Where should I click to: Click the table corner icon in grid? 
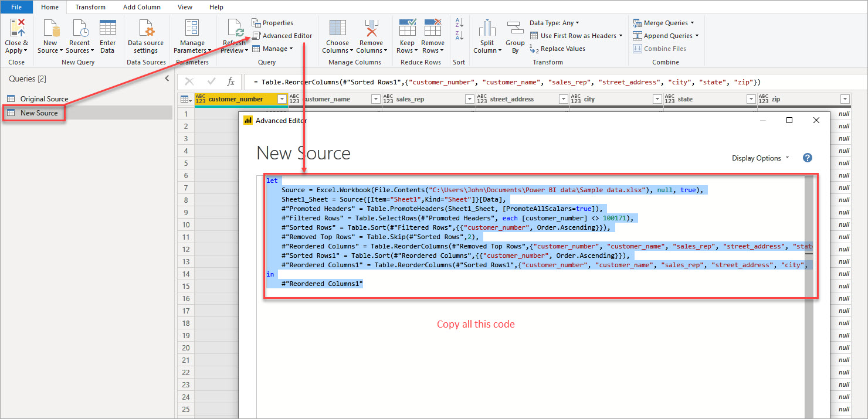(x=185, y=99)
